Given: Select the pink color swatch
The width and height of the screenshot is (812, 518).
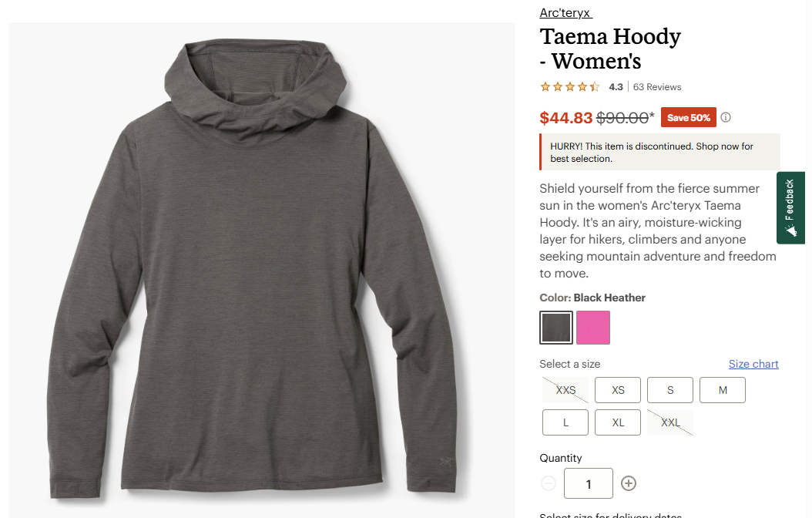Looking at the screenshot, I should coord(593,328).
